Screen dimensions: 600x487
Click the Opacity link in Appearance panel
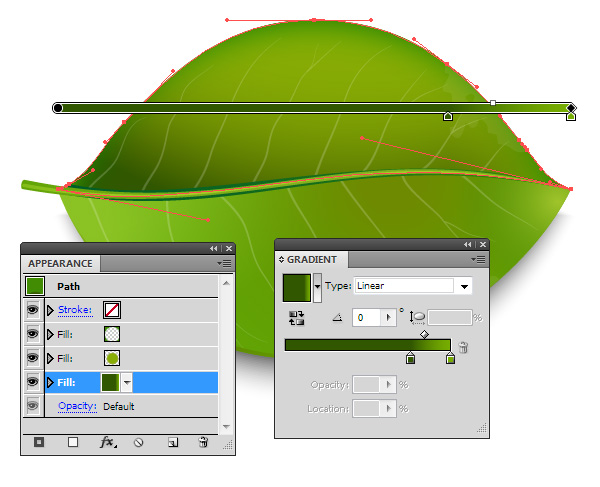[77, 406]
